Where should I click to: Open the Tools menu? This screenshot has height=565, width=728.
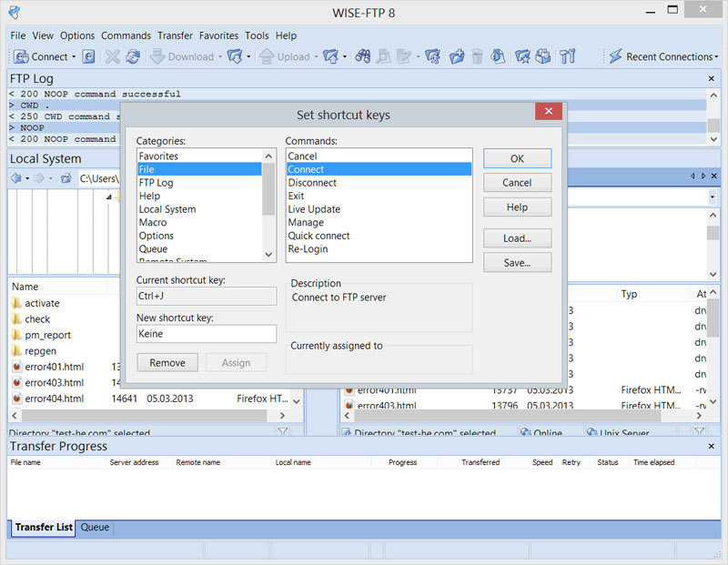(257, 35)
